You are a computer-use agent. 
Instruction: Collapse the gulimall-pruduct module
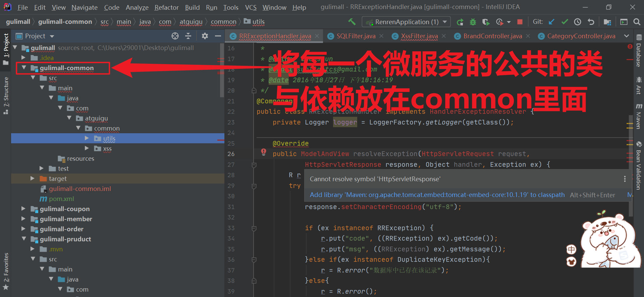tap(24, 239)
